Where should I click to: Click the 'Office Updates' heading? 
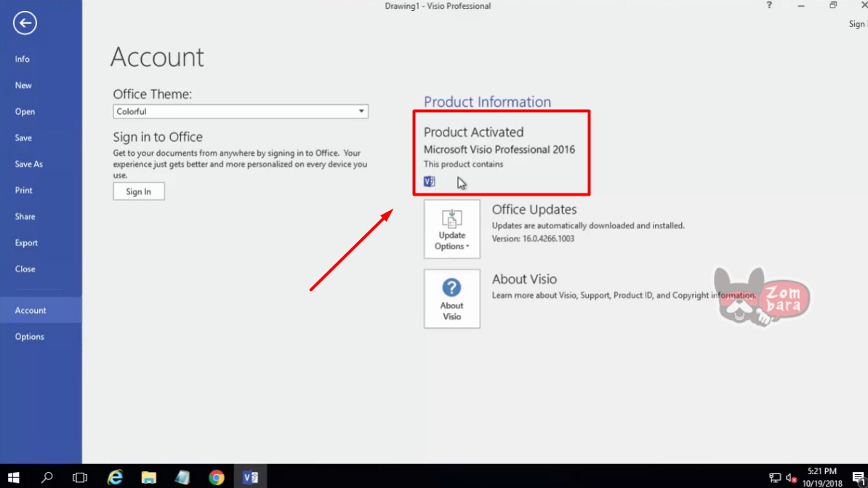pyautogui.click(x=534, y=209)
